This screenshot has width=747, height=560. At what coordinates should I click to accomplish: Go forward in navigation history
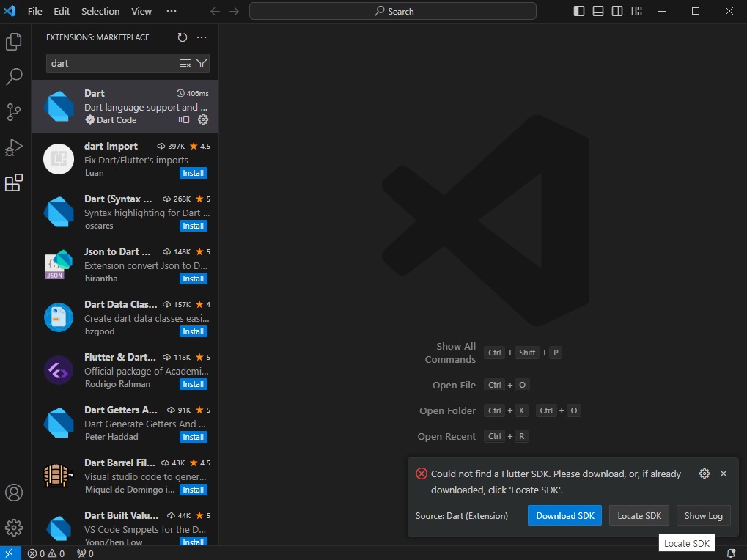(x=235, y=12)
